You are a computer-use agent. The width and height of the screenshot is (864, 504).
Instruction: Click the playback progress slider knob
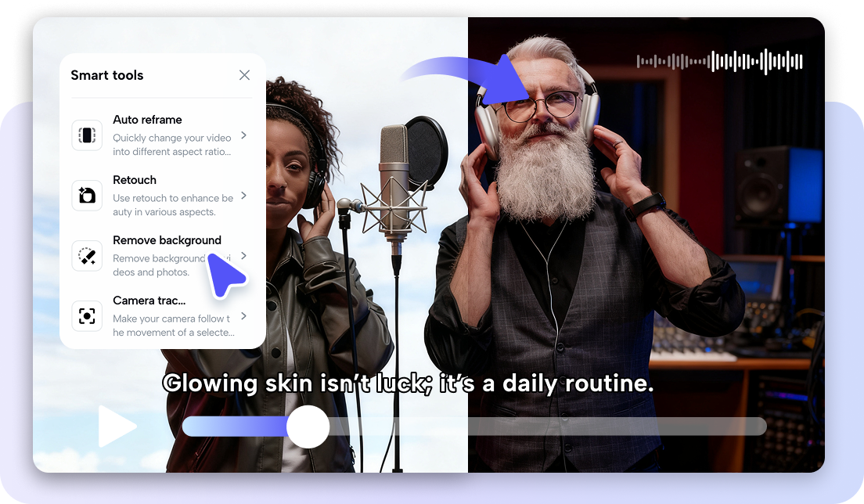[x=308, y=427]
